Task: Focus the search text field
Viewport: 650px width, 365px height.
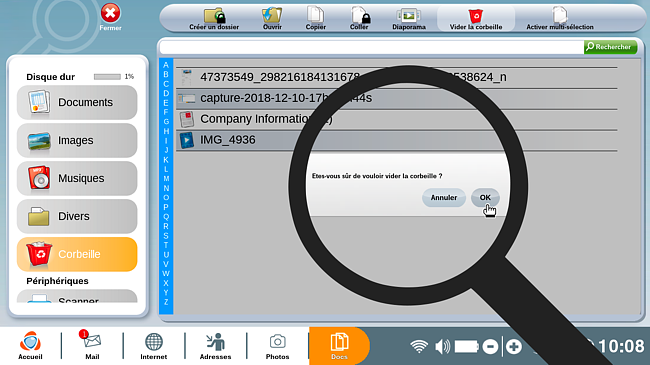Action: 371,47
